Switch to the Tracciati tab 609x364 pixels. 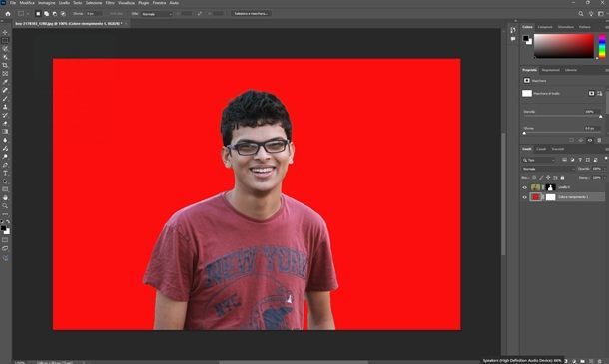[x=558, y=149]
